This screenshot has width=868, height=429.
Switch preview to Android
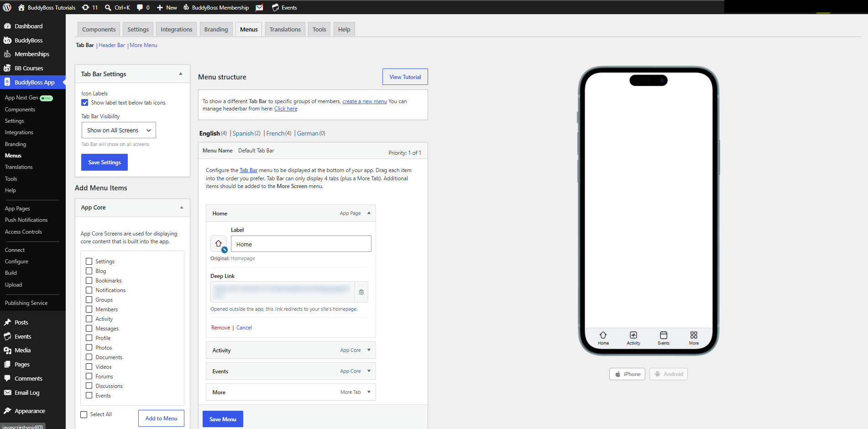click(x=669, y=374)
